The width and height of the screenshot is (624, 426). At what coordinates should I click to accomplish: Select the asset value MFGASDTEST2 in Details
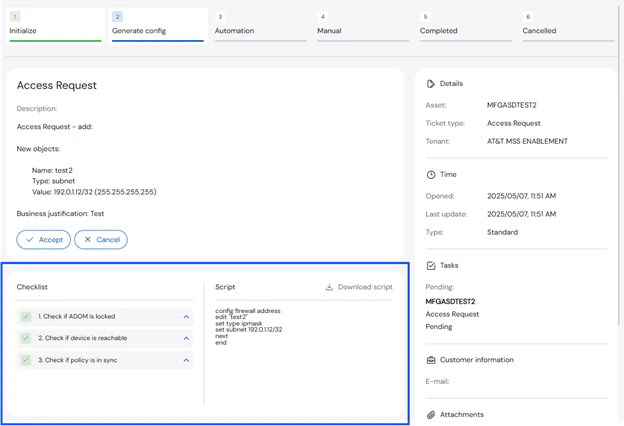(512, 105)
